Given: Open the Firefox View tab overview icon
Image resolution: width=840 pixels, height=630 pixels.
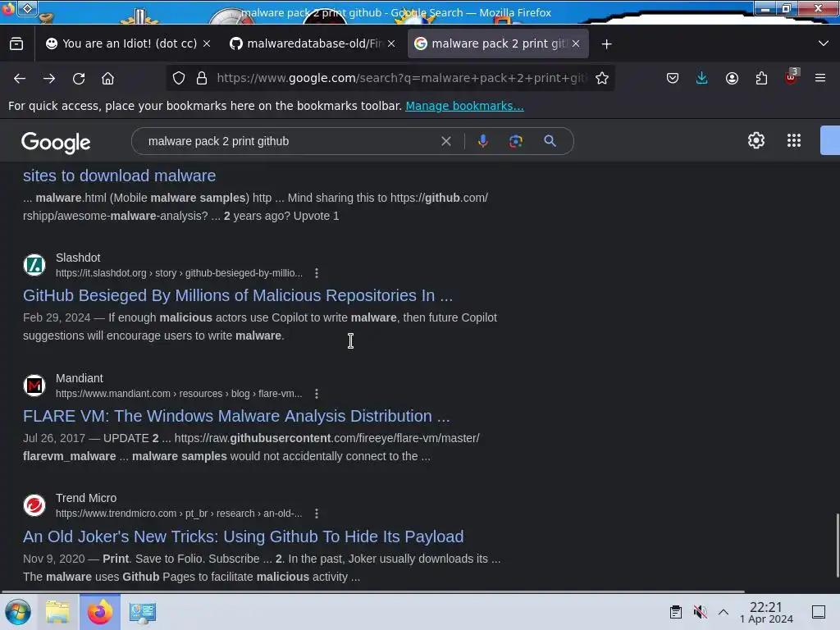Looking at the screenshot, I should 16,44.
